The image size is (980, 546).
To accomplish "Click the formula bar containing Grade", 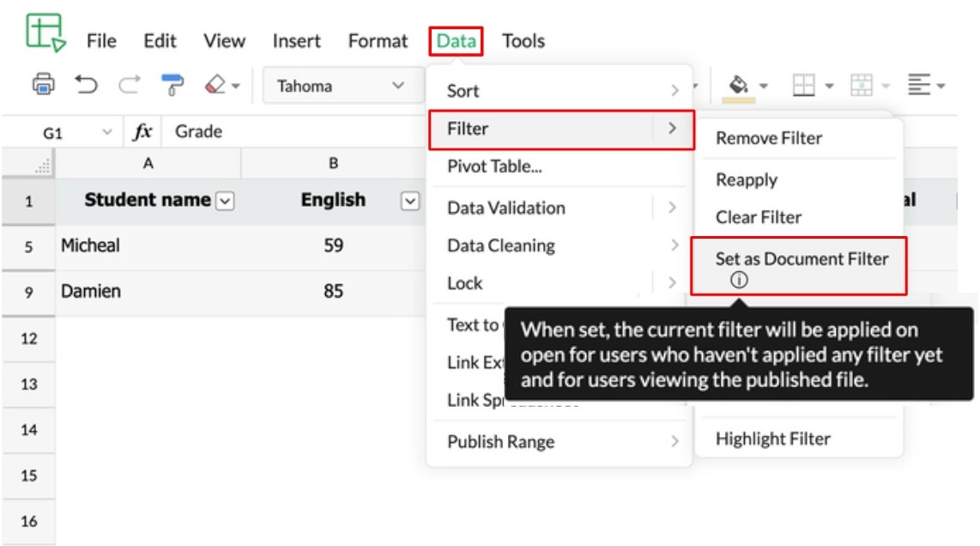I will [292, 131].
